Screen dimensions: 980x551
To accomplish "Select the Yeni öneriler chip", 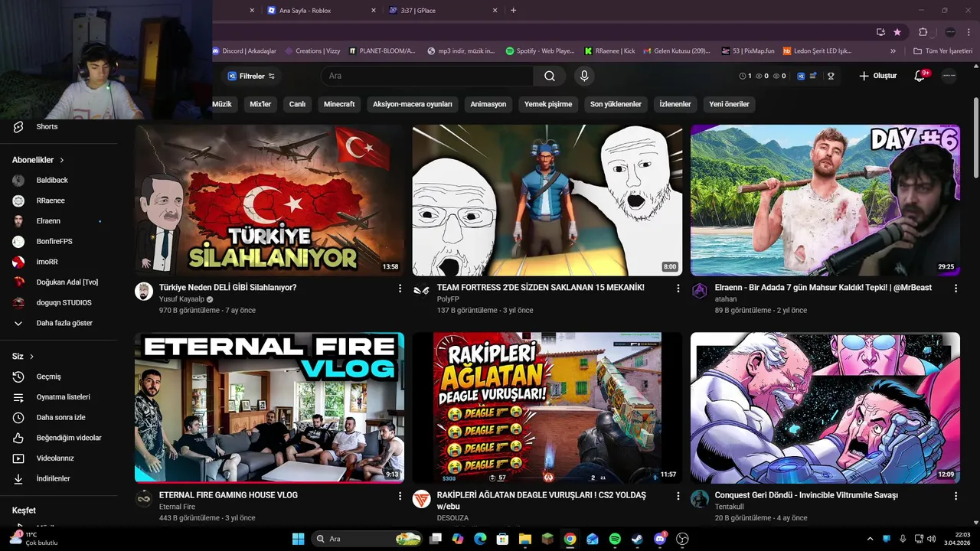I will (729, 104).
